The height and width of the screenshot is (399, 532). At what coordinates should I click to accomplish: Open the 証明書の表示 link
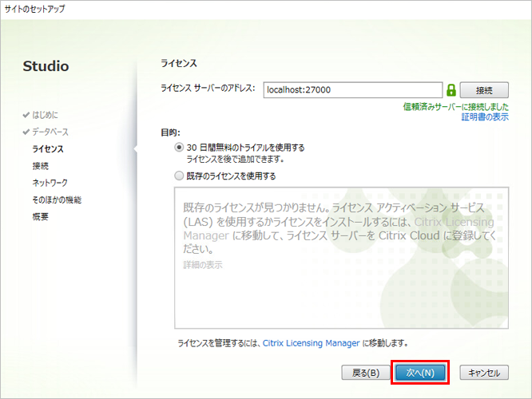point(485,117)
